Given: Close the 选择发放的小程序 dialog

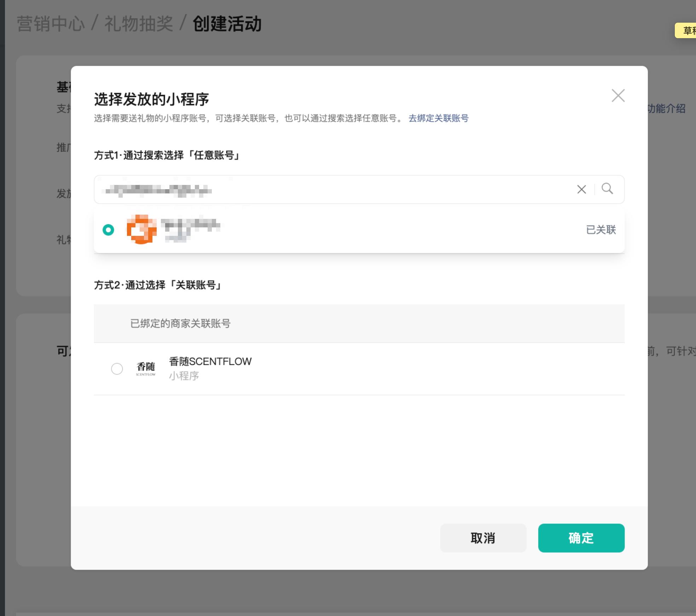Looking at the screenshot, I should click(618, 95).
